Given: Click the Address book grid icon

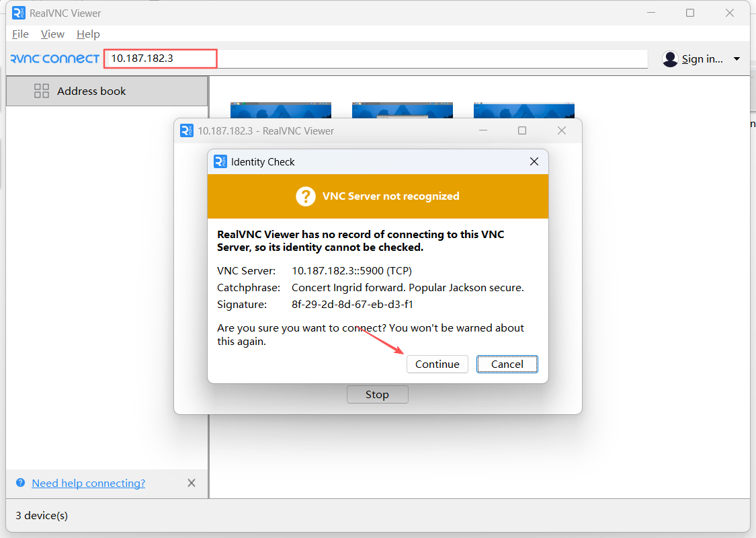Looking at the screenshot, I should 42,91.
